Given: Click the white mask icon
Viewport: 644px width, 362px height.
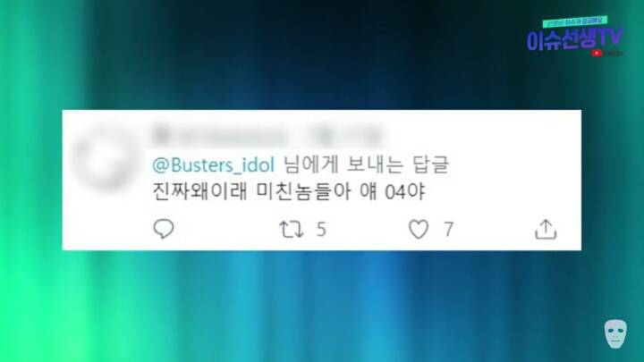Looking at the screenshot, I should pyautogui.click(x=615, y=334).
